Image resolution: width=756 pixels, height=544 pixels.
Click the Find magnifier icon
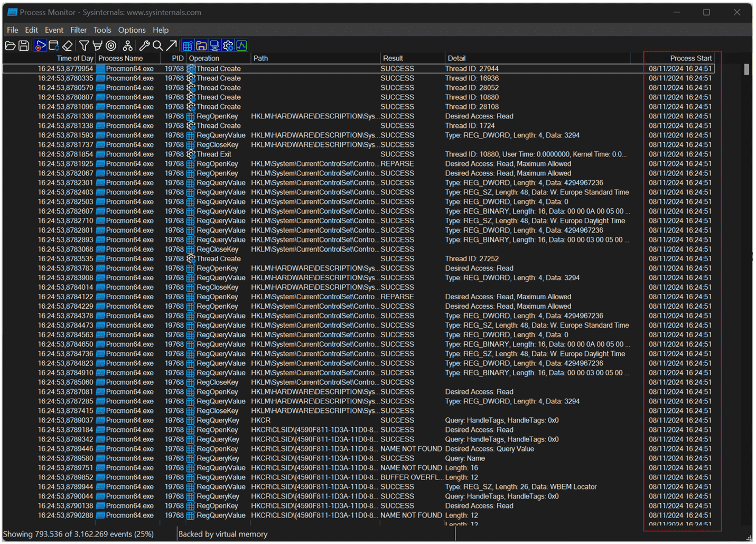pyautogui.click(x=157, y=46)
